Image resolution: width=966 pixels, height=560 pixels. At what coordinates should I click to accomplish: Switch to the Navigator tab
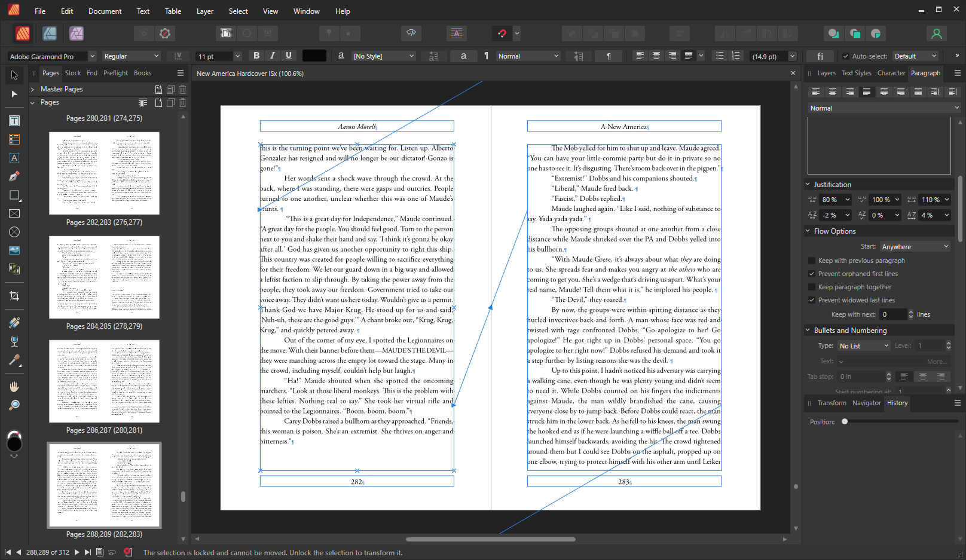tap(866, 403)
